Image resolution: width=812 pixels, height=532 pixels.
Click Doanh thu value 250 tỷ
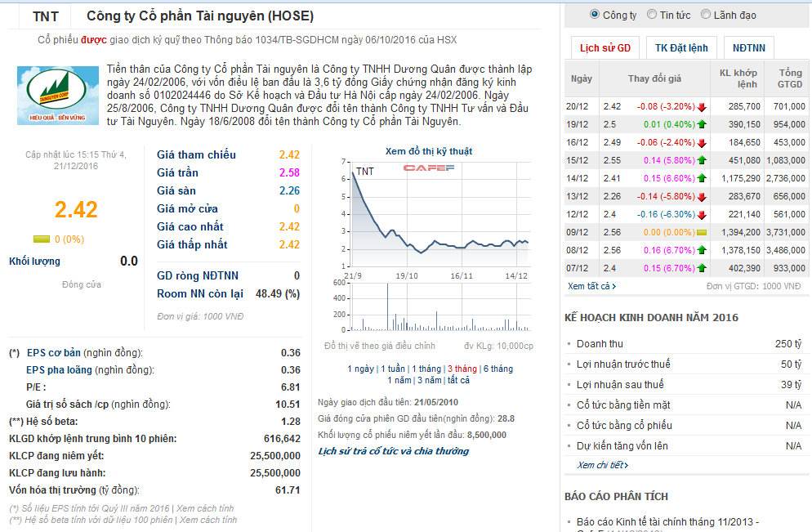pyautogui.click(x=788, y=344)
